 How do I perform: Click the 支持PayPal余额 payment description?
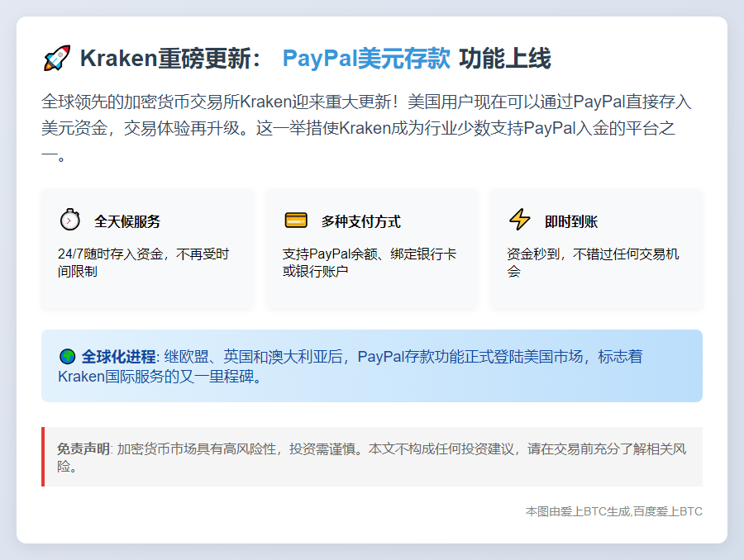(x=370, y=263)
